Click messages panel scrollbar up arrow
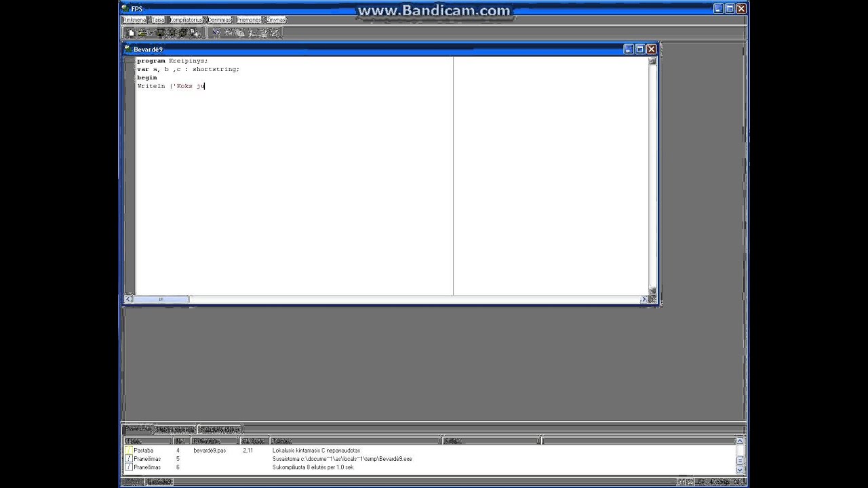This screenshot has width=868, height=488. (x=740, y=441)
